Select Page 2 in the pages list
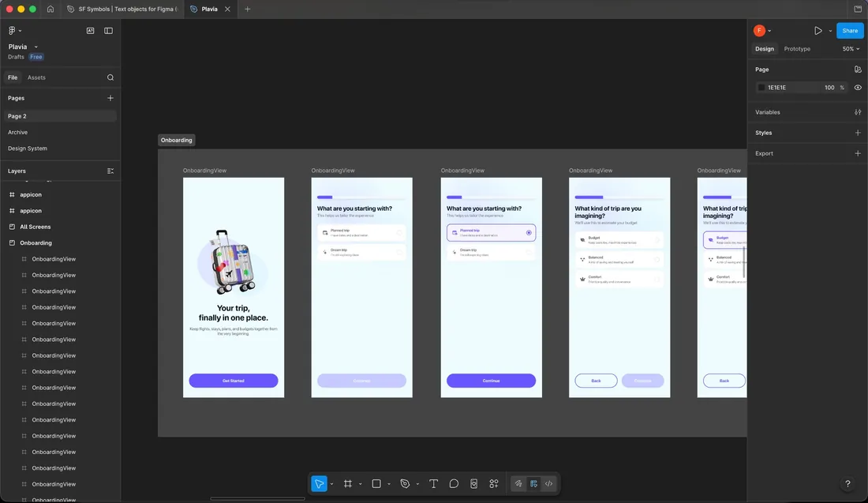Image resolution: width=868 pixels, height=503 pixels. [x=60, y=116]
